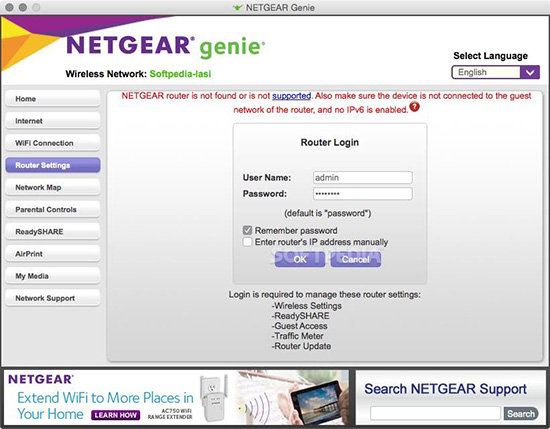Enable Enter router's IP address manually
Image resolution: width=550 pixels, height=429 pixels.
click(247, 242)
